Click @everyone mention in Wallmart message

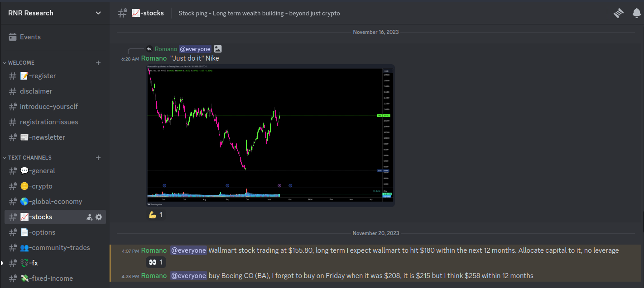[x=188, y=250]
